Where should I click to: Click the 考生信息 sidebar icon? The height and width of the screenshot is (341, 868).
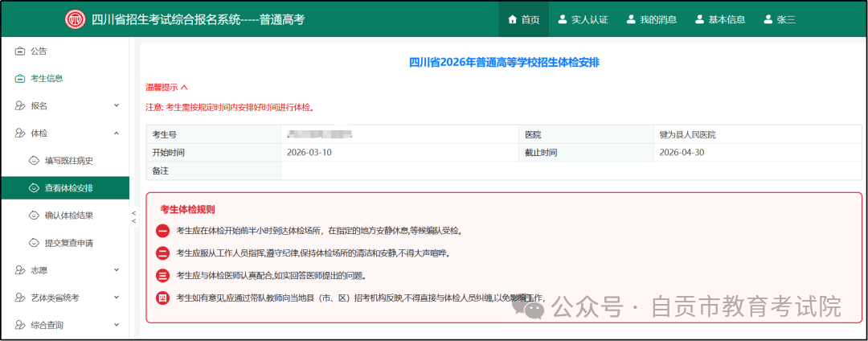[20, 79]
